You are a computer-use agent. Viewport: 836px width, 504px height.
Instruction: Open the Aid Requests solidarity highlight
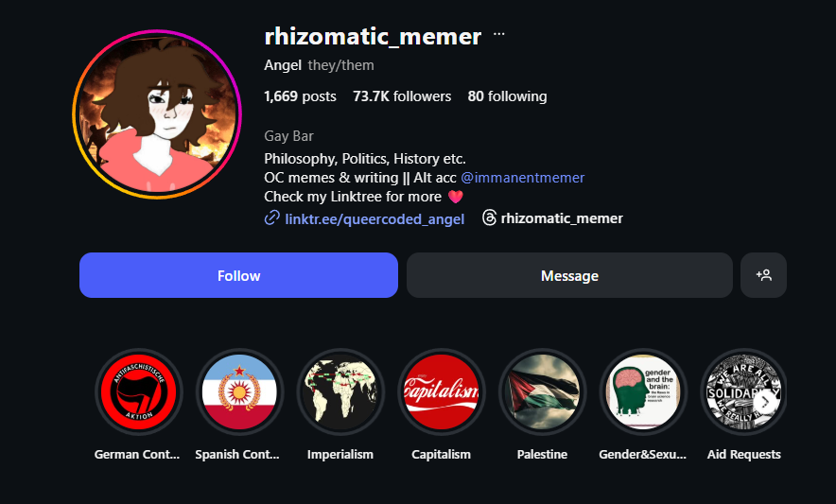point(738,392)
